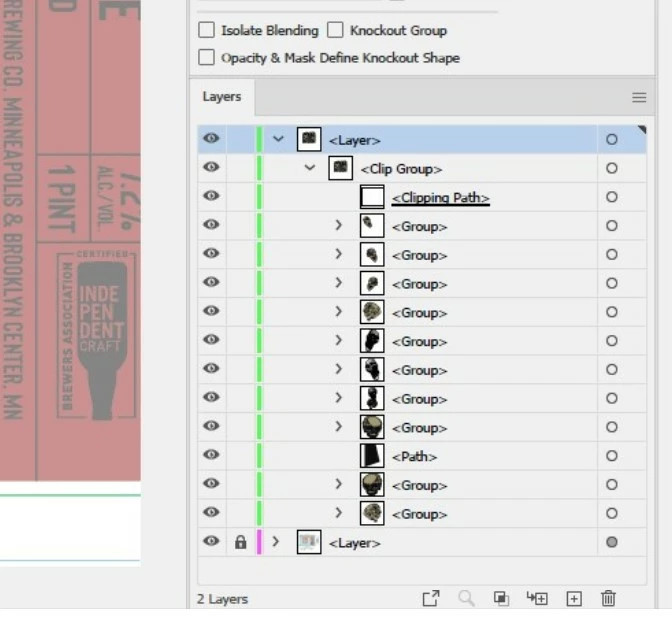The image size is (672, 618).
Task: Toggle eye of Group just above Path row
Action: point(211,426)
